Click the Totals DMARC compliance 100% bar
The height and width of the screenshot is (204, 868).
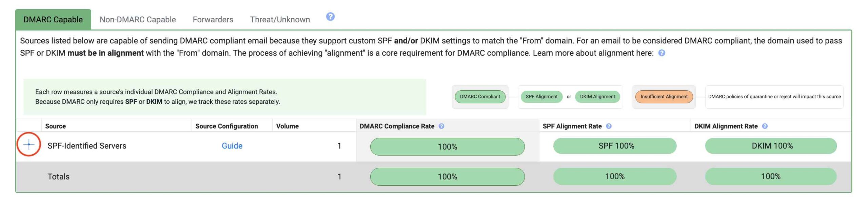(x=447, y=177)
